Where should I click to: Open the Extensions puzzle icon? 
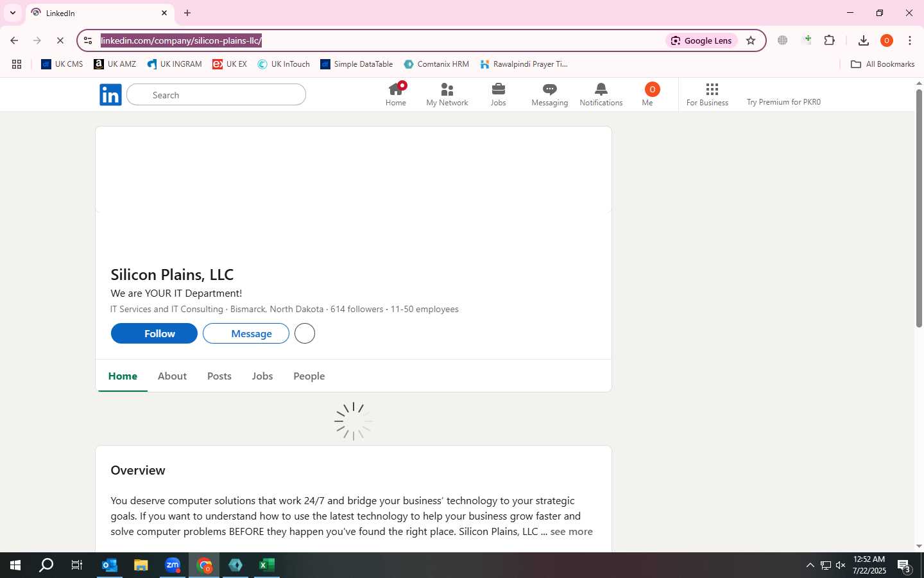(x=829, y=40)
